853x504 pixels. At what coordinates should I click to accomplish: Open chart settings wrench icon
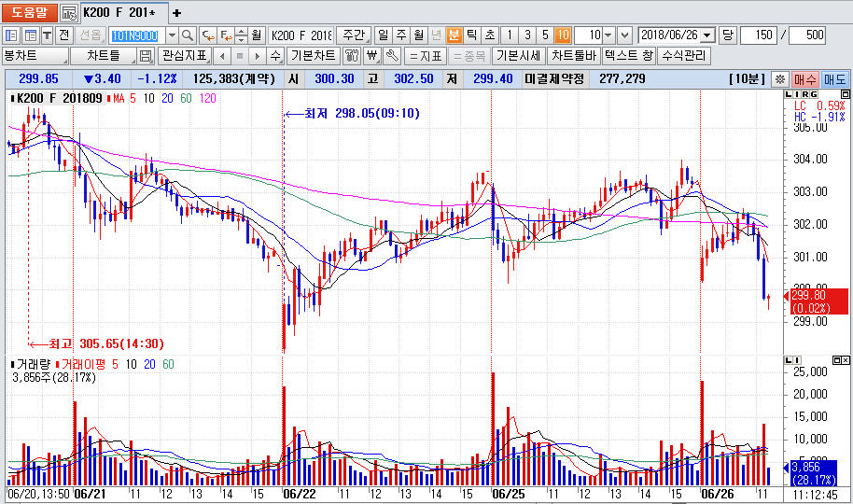[393, 56]
